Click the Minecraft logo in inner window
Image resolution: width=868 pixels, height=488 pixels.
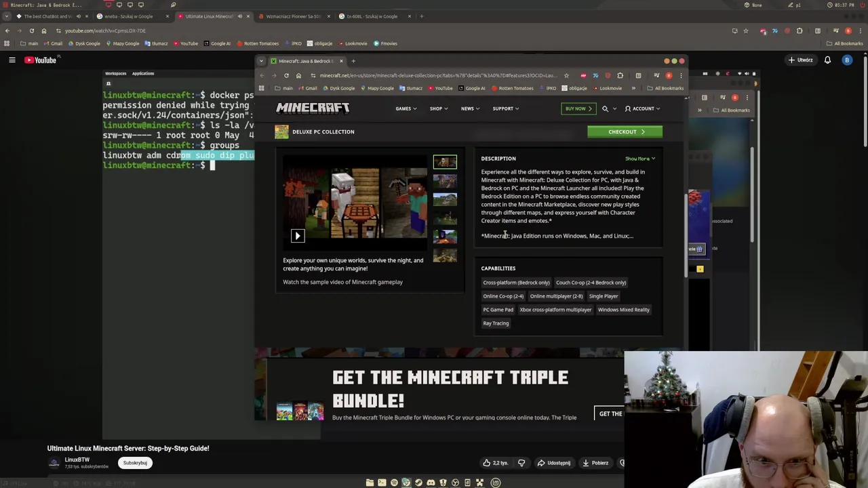pos(313,108)
